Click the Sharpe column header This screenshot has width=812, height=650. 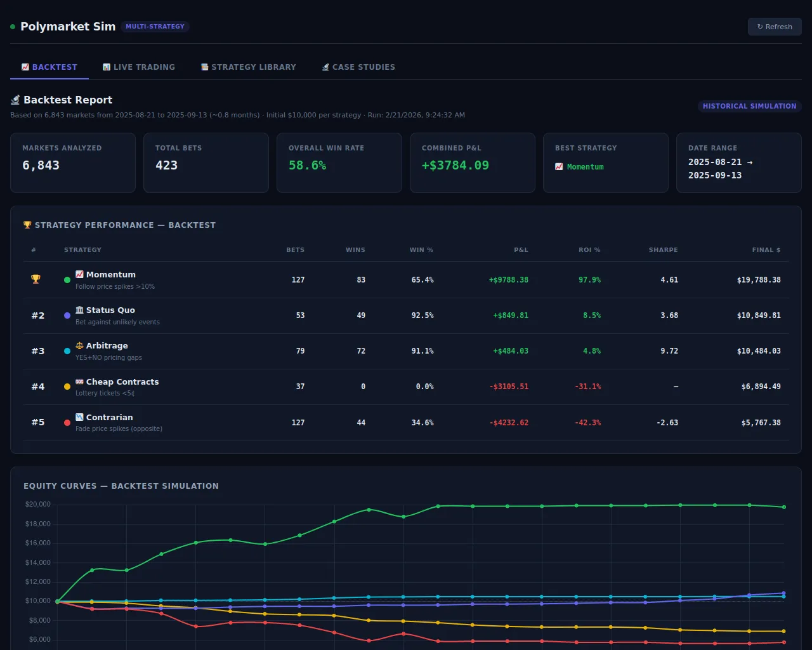(x=663, y=250)
